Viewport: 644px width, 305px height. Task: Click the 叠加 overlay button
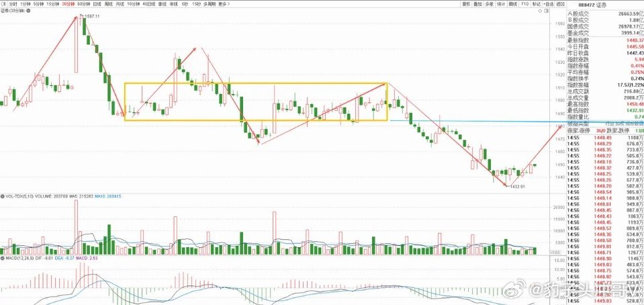click(x=477, y=4)
